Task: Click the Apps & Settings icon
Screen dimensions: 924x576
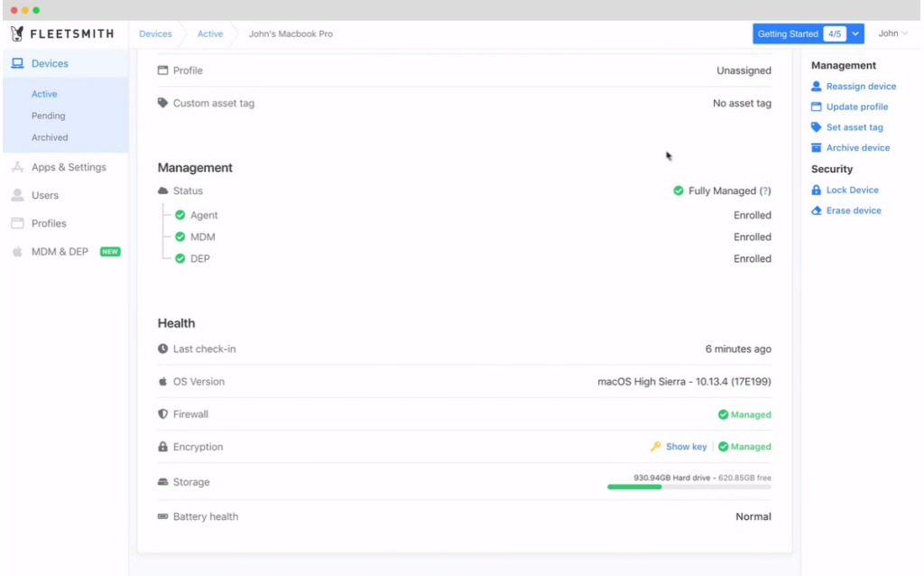Action: [18, 167]
